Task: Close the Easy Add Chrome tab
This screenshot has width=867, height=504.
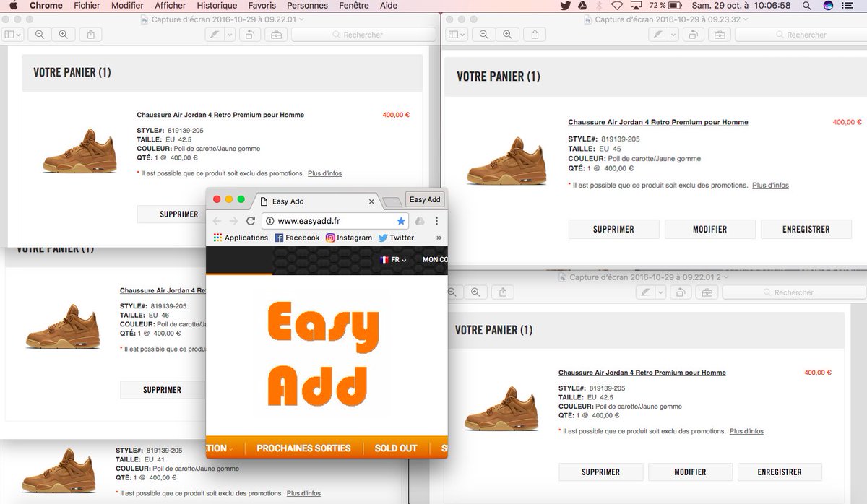Action: click(371, 202)
